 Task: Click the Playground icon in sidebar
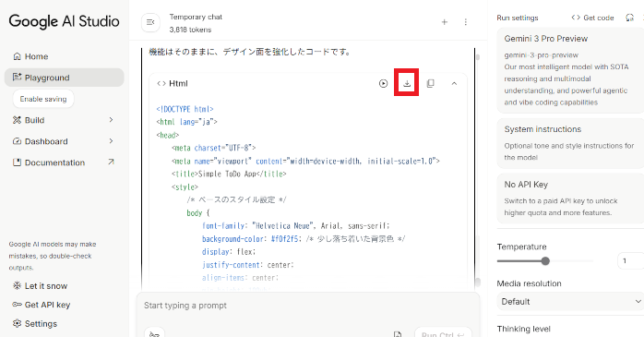click(17, 78)
